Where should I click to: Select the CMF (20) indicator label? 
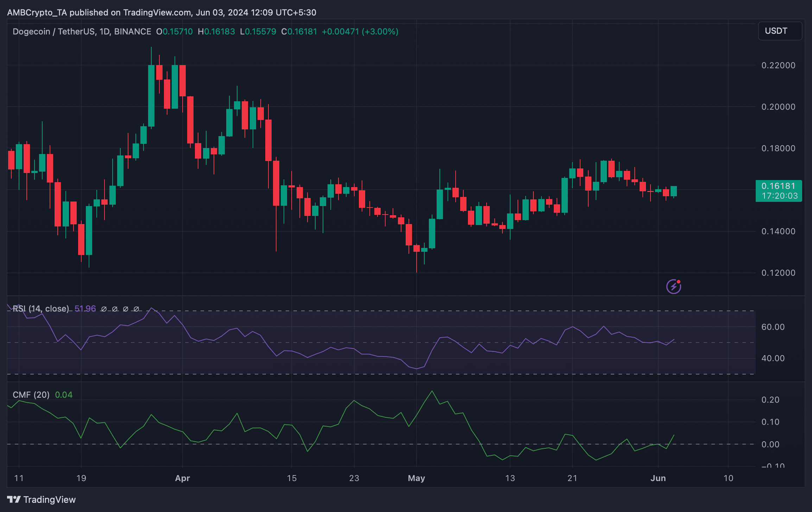31,395
